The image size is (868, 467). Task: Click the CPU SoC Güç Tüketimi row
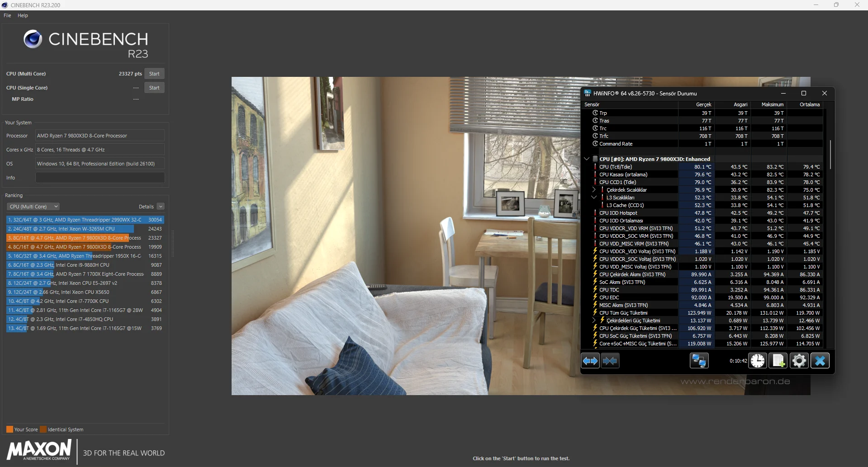coord(702,336)
